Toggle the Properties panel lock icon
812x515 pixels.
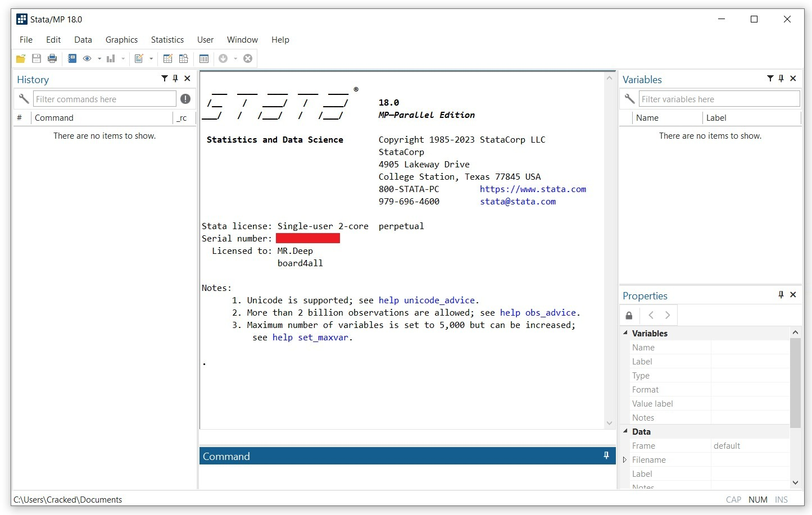629,315
